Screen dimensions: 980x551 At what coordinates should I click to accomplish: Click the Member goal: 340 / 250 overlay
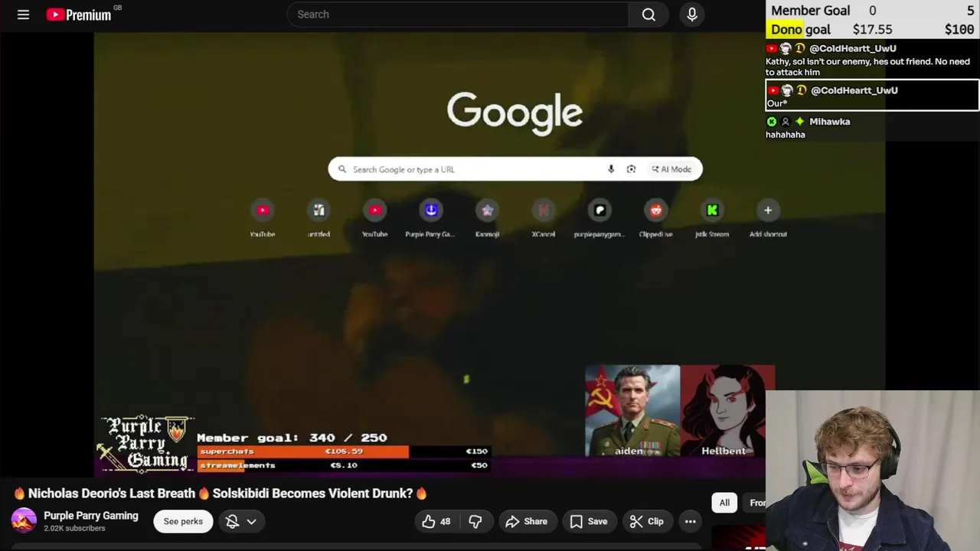tap(292, 438)
